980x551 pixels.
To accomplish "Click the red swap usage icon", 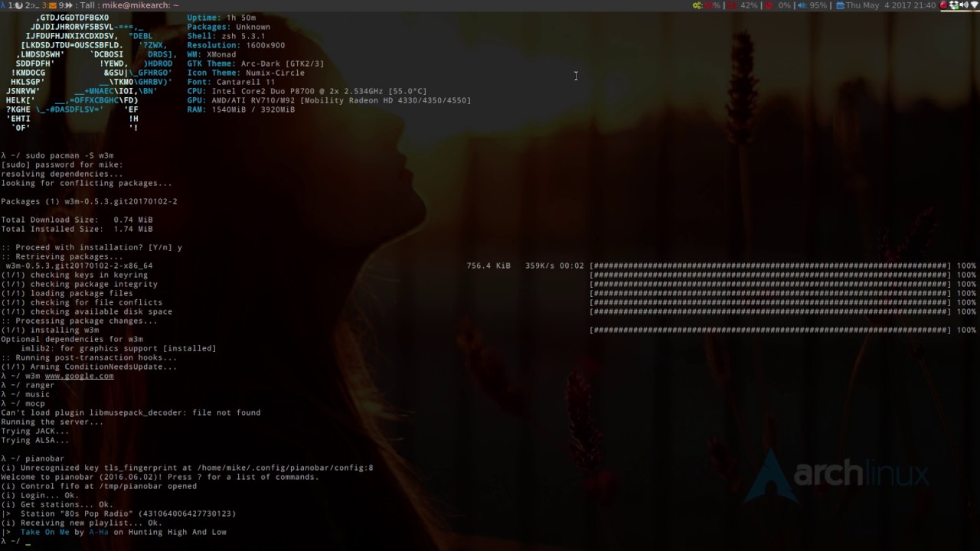I will point(769,5).
